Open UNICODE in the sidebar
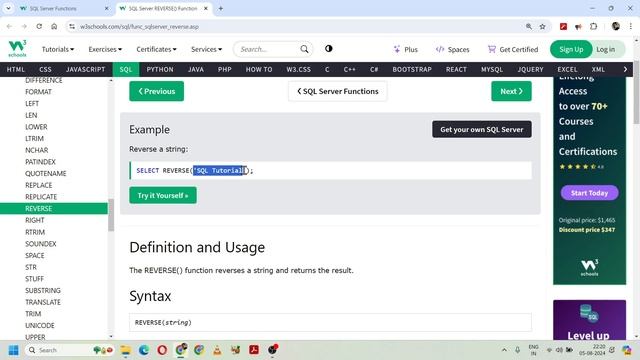The height and width of the screenshot is (360, 640). pos(40,325)
